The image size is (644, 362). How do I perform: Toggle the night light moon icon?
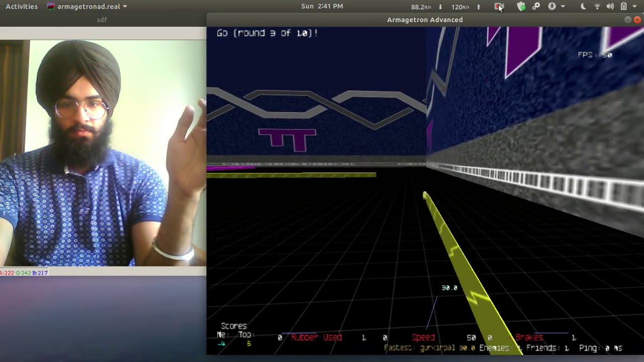point(583,7)
